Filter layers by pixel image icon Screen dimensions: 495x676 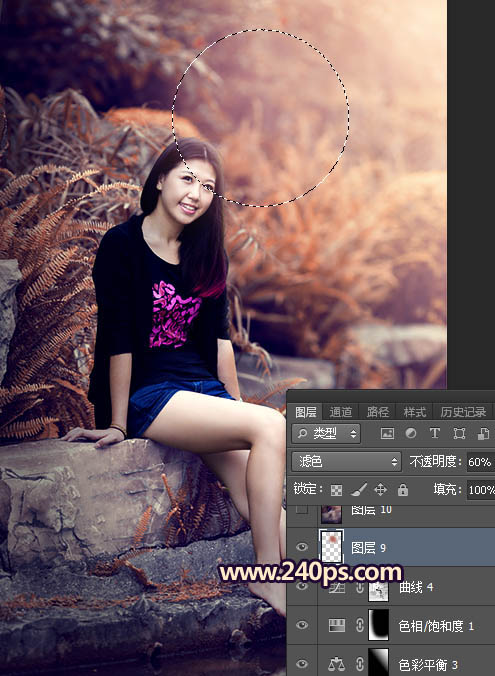(387, 434)
